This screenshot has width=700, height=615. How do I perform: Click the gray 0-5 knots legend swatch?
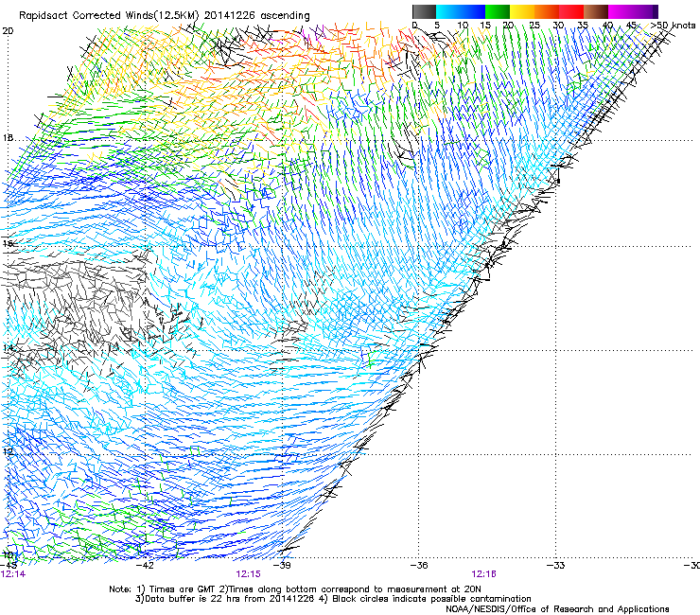point(424,11)
